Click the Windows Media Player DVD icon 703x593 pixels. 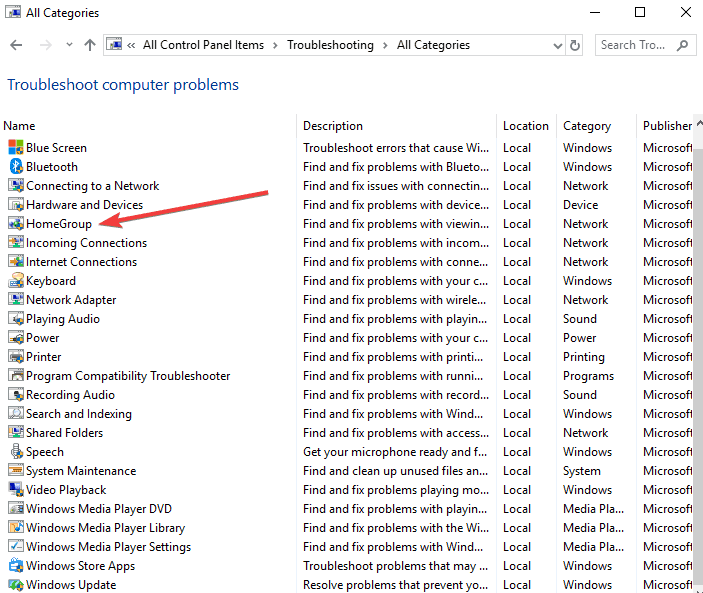[16, 508]
